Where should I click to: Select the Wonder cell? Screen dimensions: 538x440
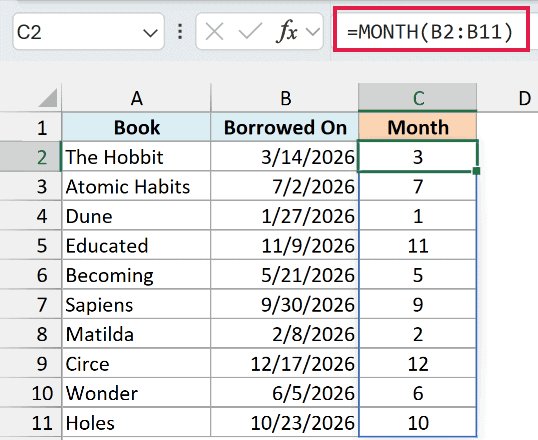(136, 393)
